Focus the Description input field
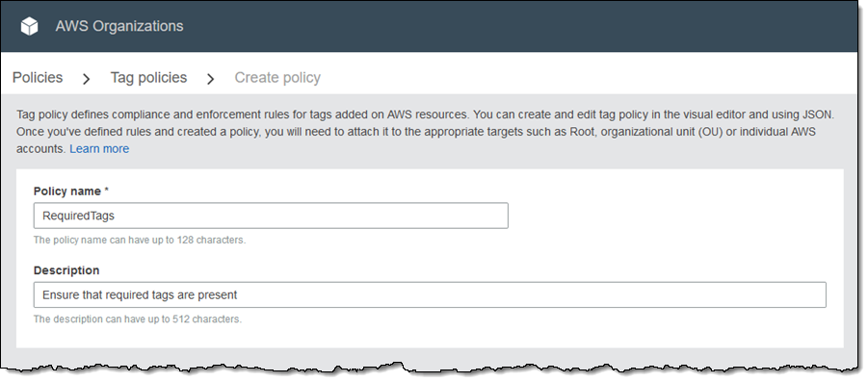The width and height of the screenshot is (868, 382). [430, 294]
